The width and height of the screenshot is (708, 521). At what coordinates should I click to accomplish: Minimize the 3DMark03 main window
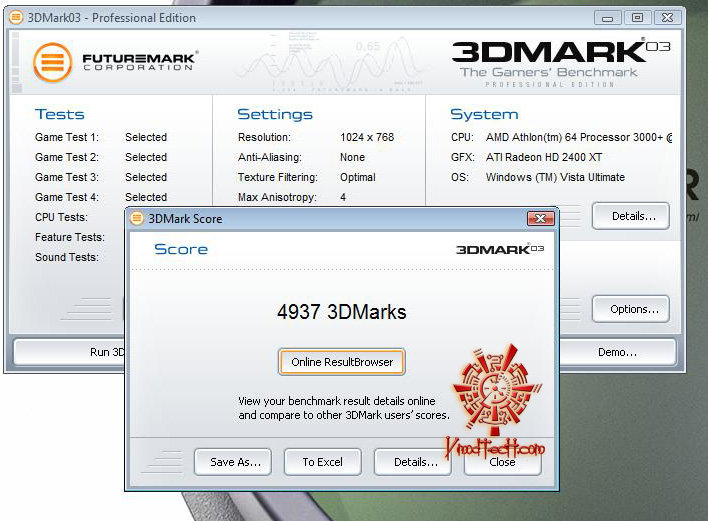pyautogui.click(x=608, y=18)
